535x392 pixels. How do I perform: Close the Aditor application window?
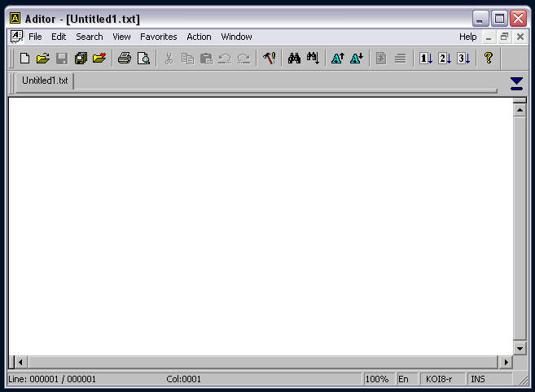518,19
